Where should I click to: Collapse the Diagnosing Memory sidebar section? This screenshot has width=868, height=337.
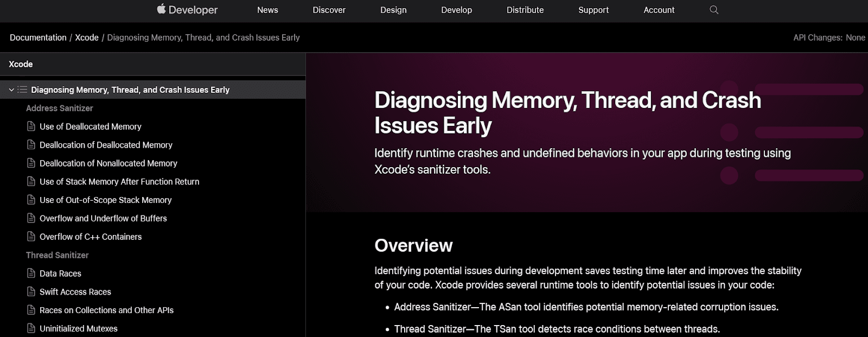(11, 90)
